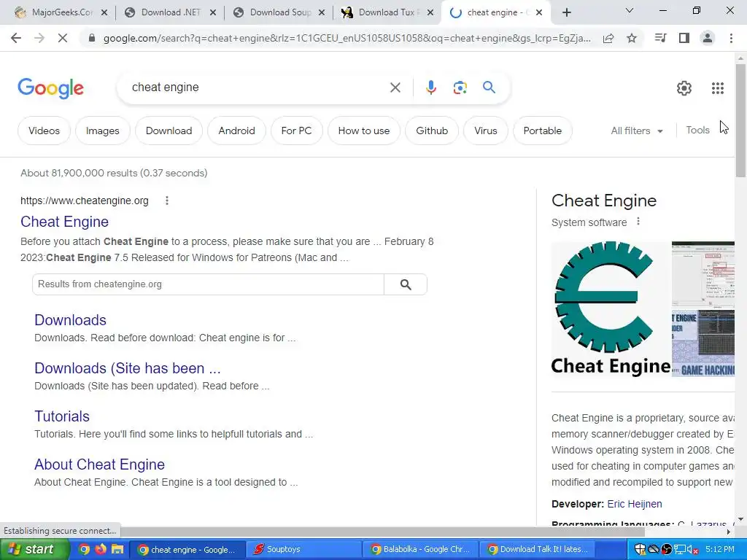Select the Portable filter chip
747x560 pixels.
pos(542,131)
